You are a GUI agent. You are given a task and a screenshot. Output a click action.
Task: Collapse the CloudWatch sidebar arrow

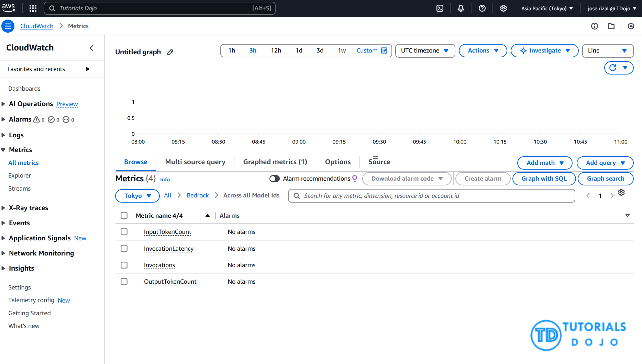click(91, 48)
